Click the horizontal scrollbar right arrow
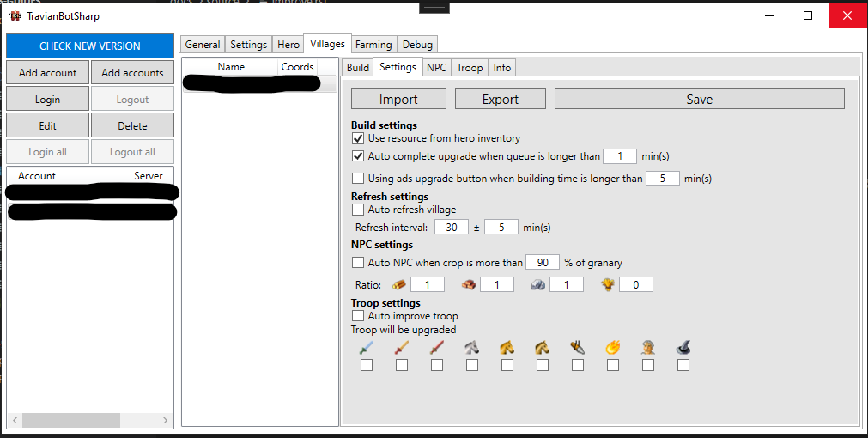 pyautogui.click(x=165, y=420)
